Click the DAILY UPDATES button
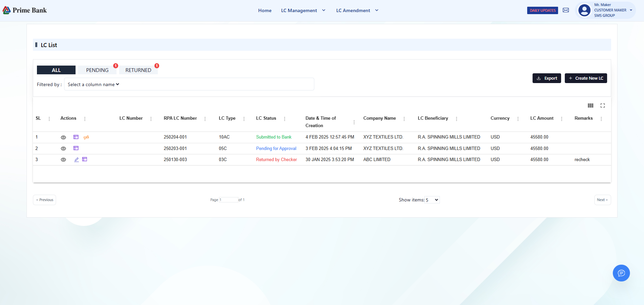Viewport: 644px width, 305px height. (543, 10)
